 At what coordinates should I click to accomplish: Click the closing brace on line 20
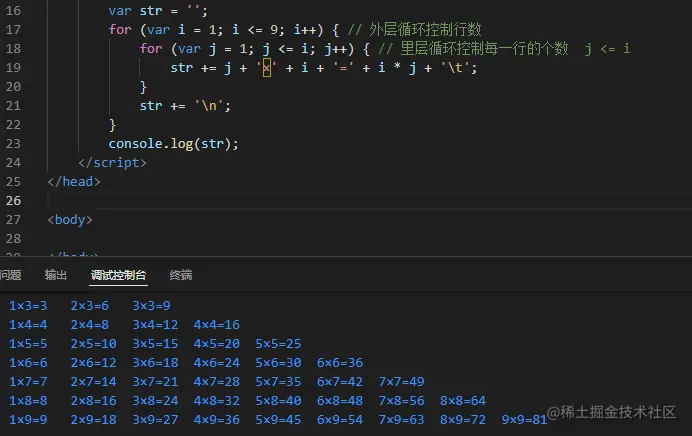[143, 87]
